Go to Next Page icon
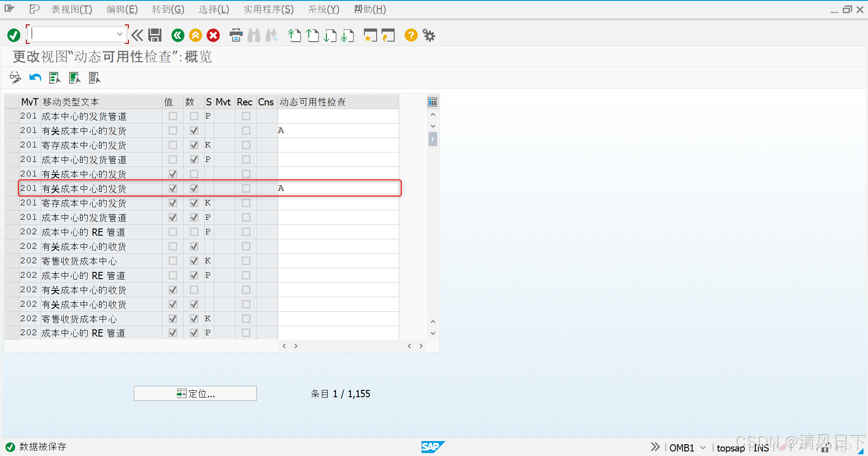Image resolution: width=868 pixels, height=456 pixels. pyautogui.click(x=330, y=35)
